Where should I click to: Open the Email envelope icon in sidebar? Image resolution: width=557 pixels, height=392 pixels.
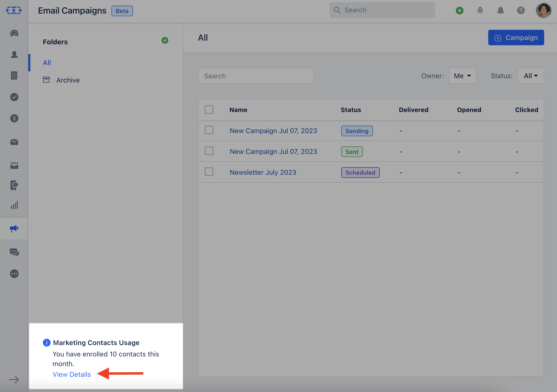click(14, 142)
